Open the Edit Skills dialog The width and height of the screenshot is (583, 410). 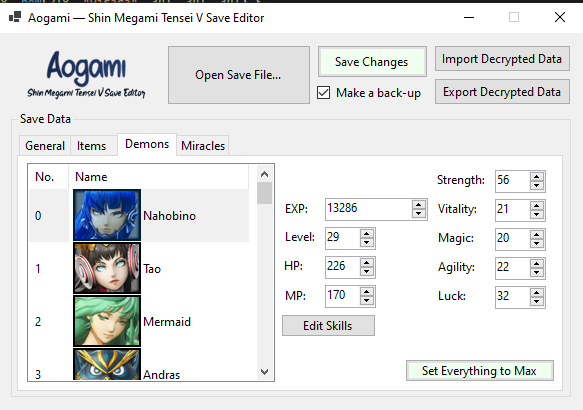[328, 326]
